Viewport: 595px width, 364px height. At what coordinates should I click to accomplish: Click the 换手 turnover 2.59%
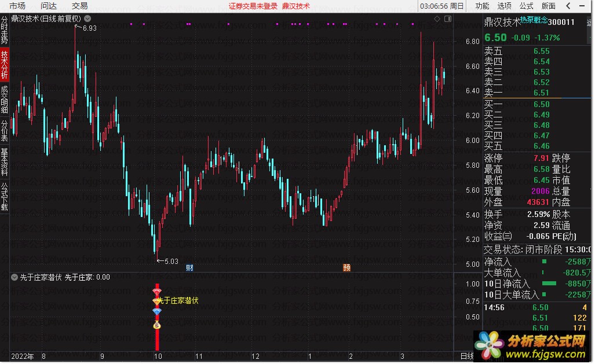(x=538, y=214)
